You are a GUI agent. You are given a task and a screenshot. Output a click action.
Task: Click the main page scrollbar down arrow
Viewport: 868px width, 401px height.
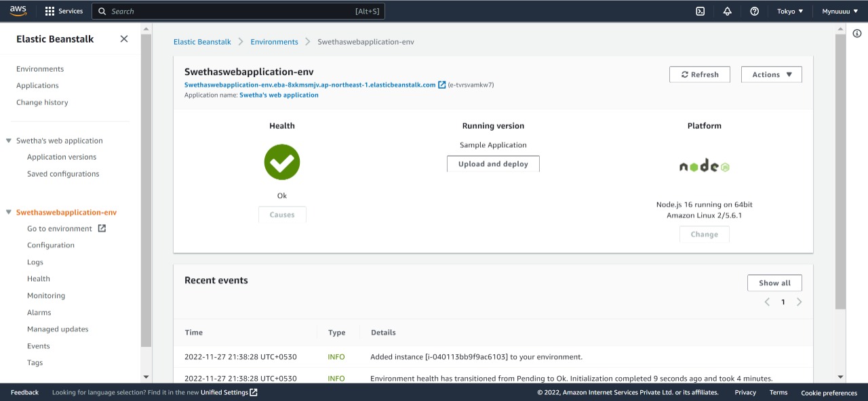pos(841,377)
